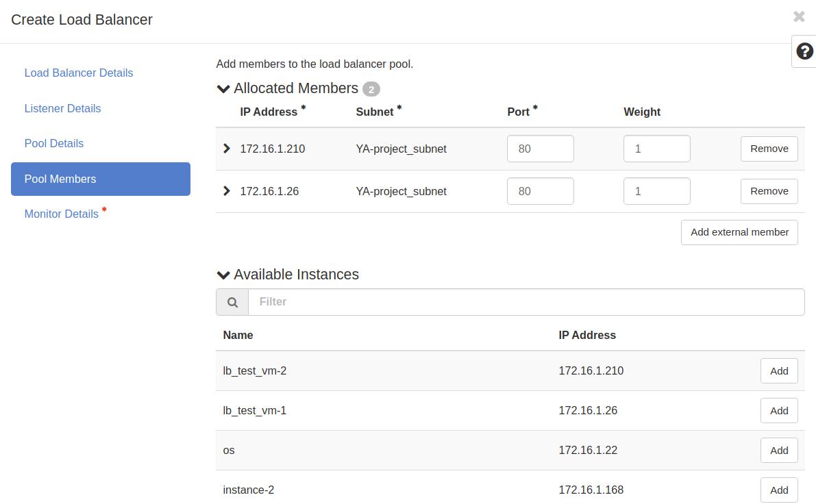Viewport: 816px width, 504px height.
Task: Expand details for member 172.16.1.26
Action: tap(227, 191)
